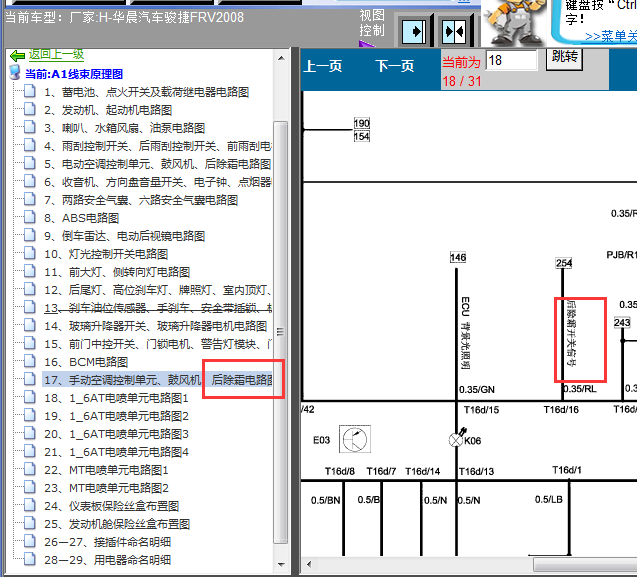
Task: Click the document icon beside item 8 ABS
Action: click(x=29, y=217)
